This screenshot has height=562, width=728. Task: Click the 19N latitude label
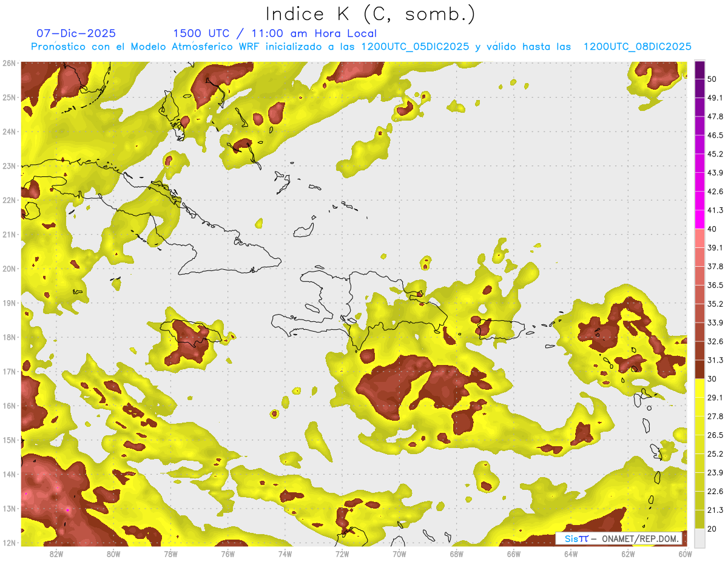pyautogui.click(x=9, y=303)
